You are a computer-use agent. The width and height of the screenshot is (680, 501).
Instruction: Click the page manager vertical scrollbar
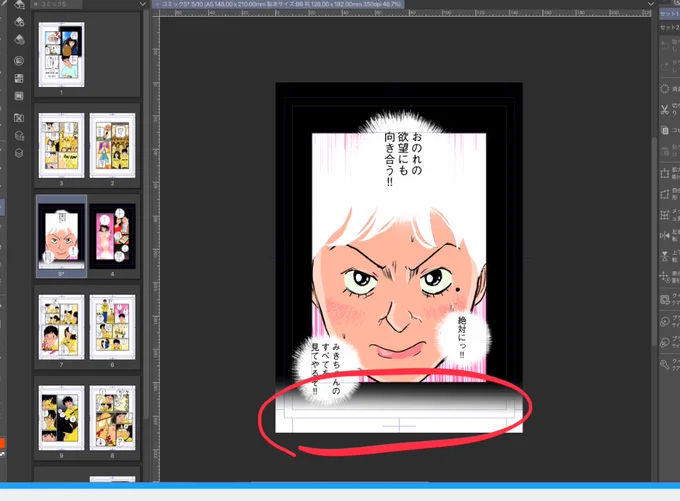[146, 217]
